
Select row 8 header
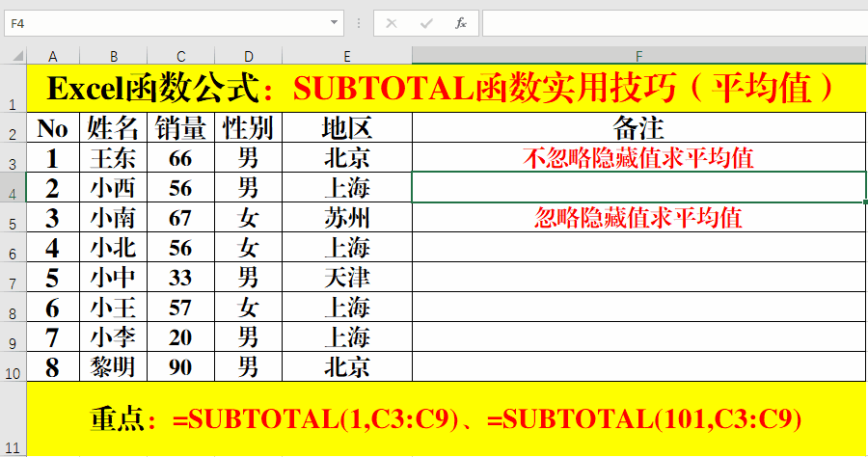coord(13,307)
